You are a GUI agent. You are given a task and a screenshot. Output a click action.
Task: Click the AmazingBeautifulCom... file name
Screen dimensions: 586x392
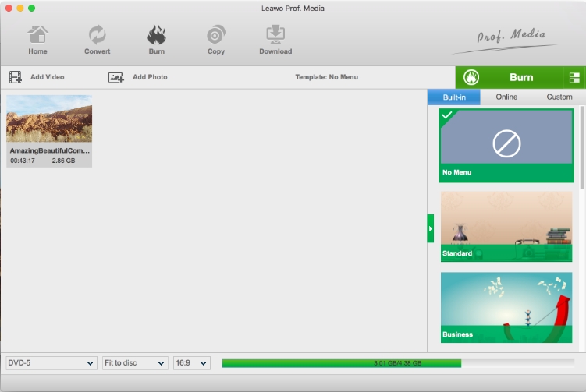pyautogui.click(x=50, y=151)
